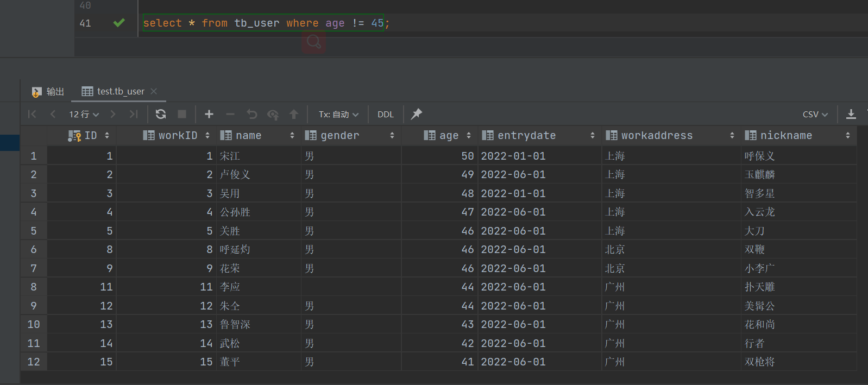The image size is (868, 385).
Task: Select the name cell 公孙胜
Action: pos(259,212)
